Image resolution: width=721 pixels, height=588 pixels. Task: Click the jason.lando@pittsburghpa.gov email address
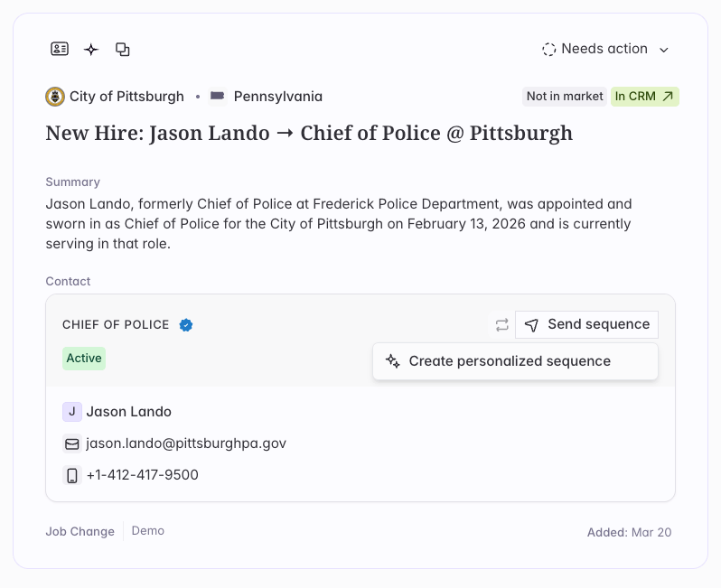point(186,443)
